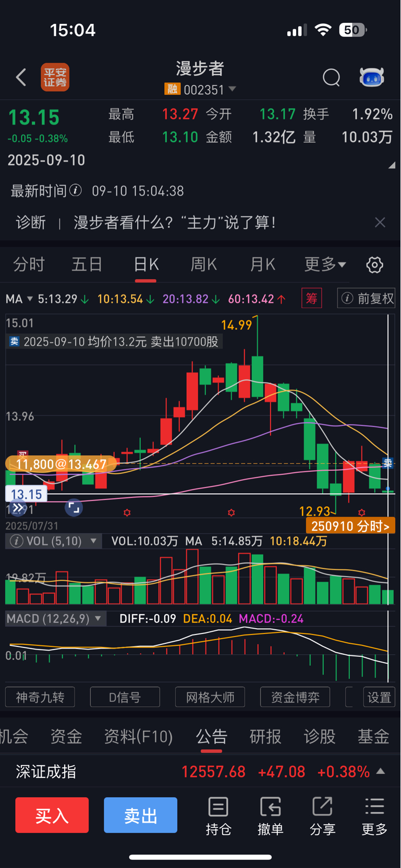Viewport: 401px width, 868px height.
Task: Switch to 资料(F10) info tab
Action: (138, 736)
